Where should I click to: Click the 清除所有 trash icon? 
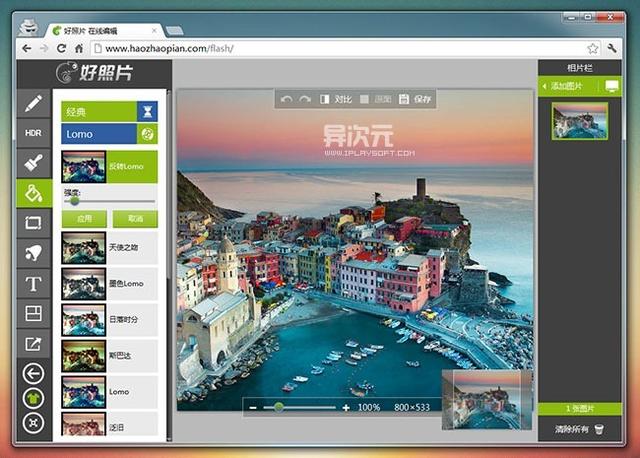point(599,429)
